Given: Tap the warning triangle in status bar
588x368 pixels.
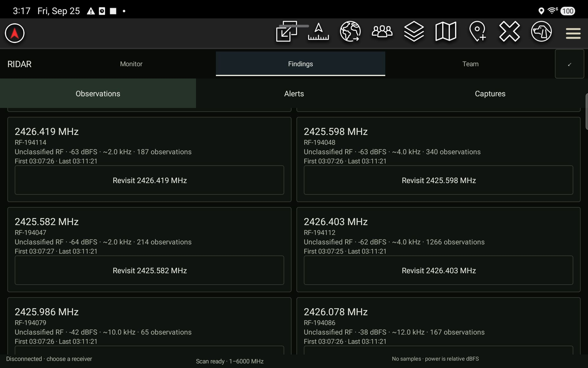Looking at the screenshot, I should pos(91,11).
